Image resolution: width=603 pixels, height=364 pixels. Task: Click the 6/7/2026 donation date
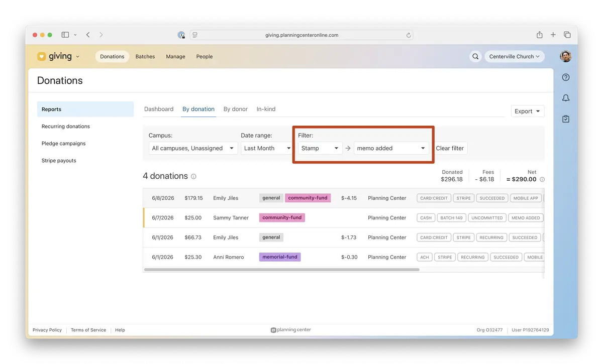(x=163, y=218)
